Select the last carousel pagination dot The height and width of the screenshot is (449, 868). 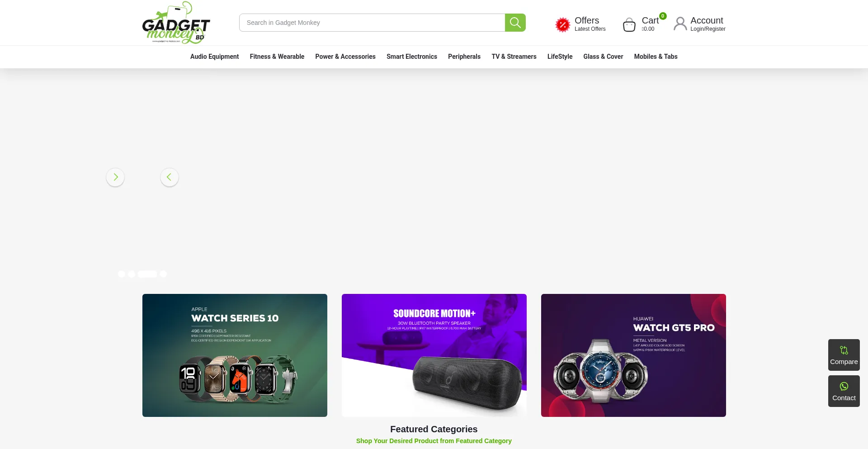(163, 274)
